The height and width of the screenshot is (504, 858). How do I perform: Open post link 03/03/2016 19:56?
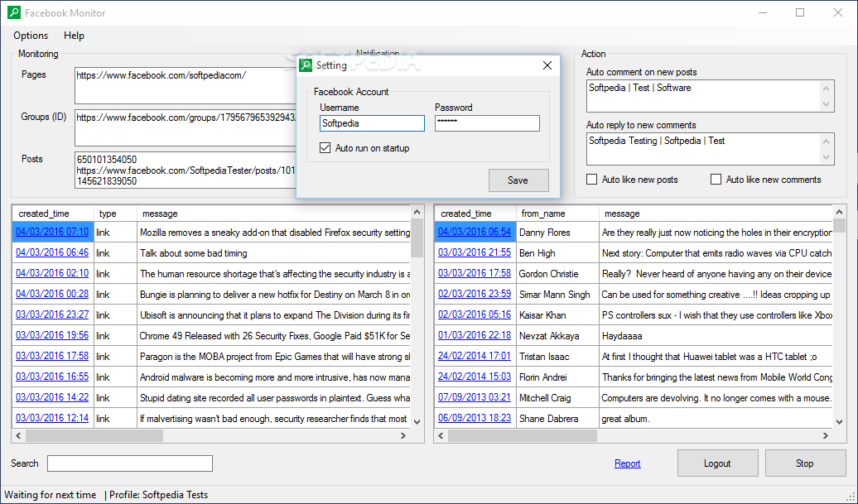(x=52, y=335)
